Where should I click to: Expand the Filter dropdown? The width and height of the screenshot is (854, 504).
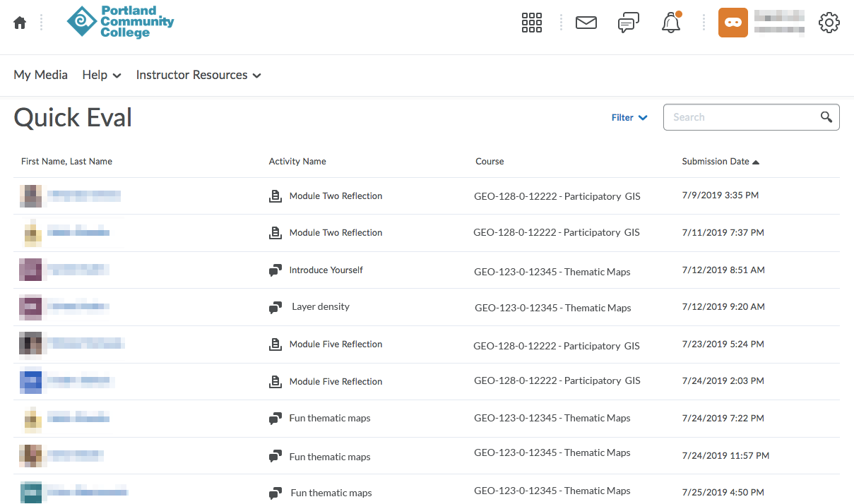[629, 118]
